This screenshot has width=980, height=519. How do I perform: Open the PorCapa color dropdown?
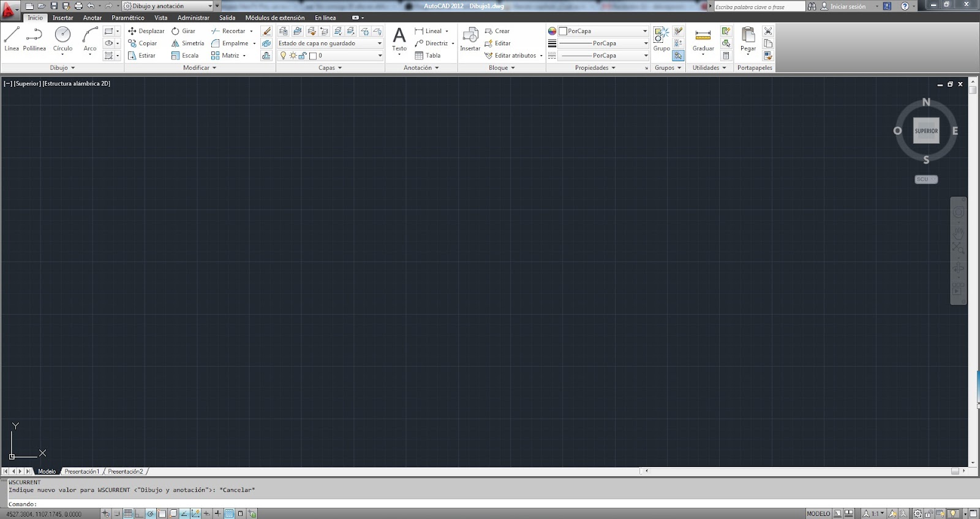[603, 31]
